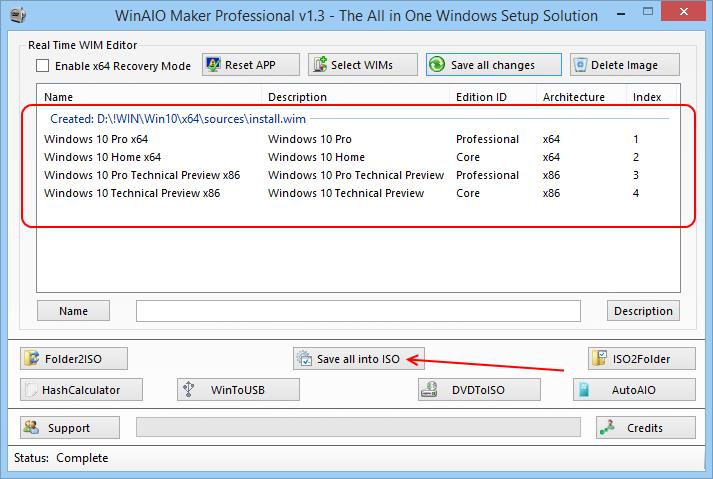Click the 'Windows 10 Home' description cell

316,157
